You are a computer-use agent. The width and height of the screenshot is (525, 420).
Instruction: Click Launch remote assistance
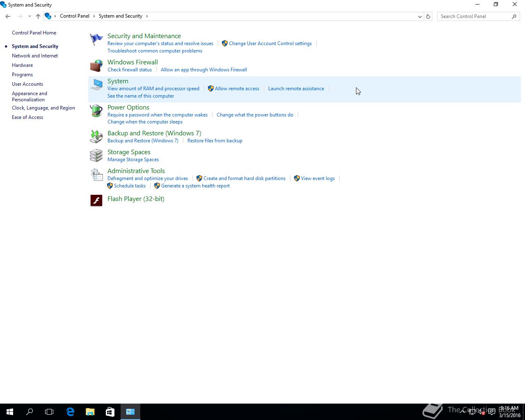click(x=296, y=89)
